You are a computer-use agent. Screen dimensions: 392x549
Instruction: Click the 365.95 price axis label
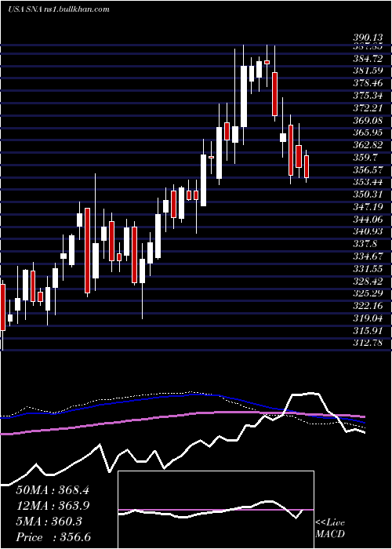(x=367, y=133)
